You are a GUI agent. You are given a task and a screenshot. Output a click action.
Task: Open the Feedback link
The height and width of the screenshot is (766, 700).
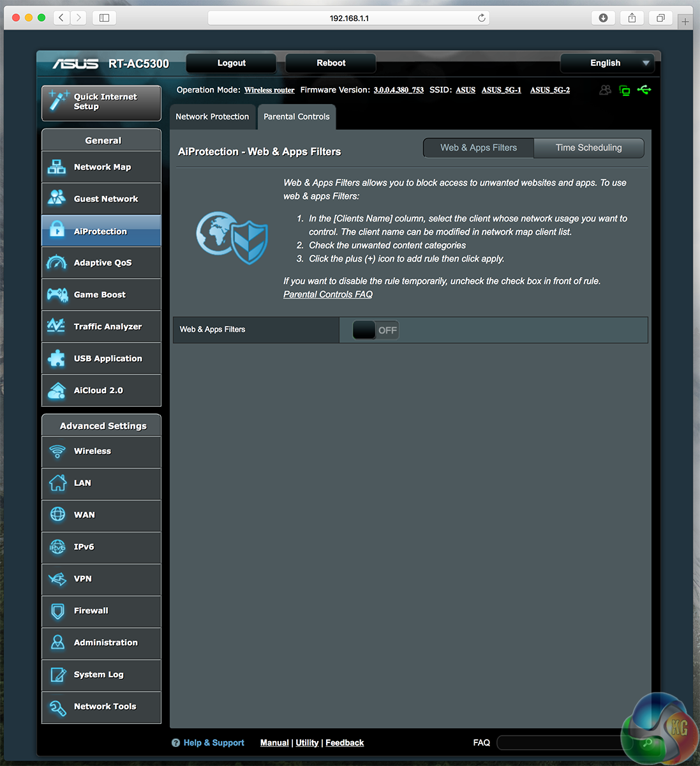coord(345,742)
